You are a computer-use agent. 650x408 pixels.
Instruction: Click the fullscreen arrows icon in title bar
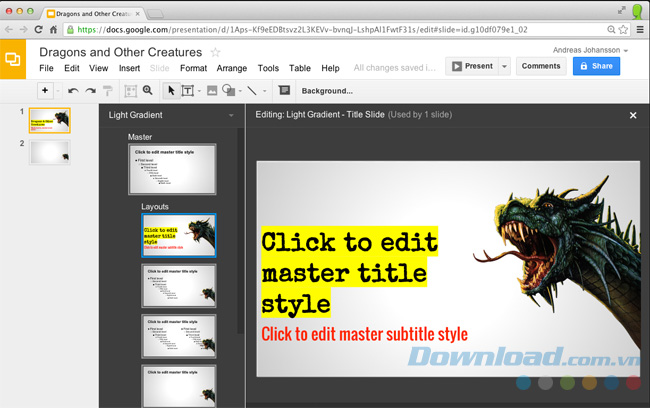coord(621,10)
